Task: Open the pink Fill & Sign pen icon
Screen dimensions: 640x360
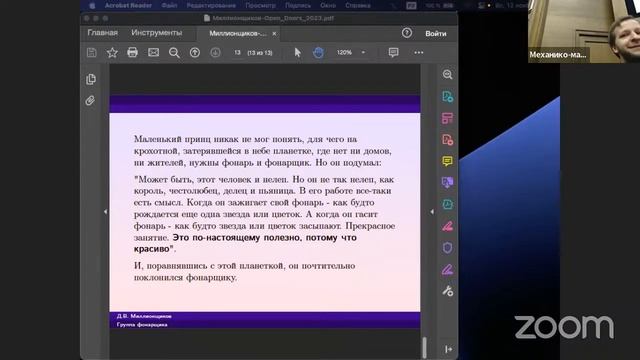Action: tap(447, 226)
